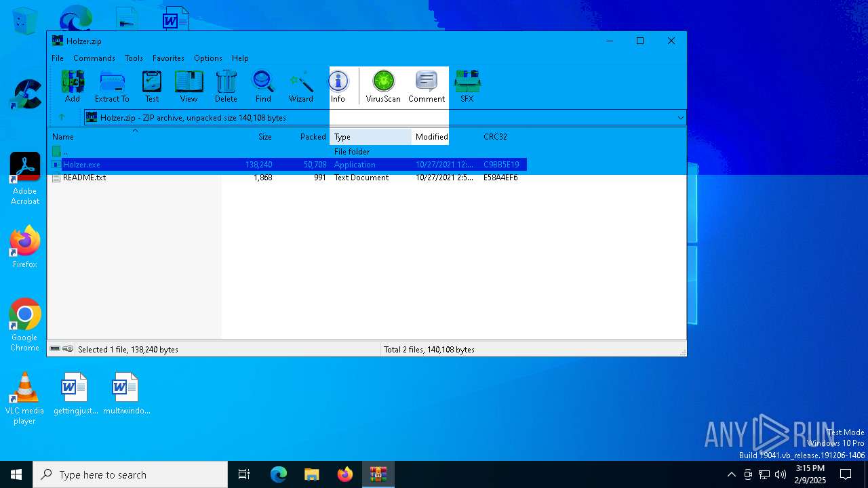Launch Microsoft Edge from taskbar
This screenshot has width=868, height=488.
click(279, 474)
